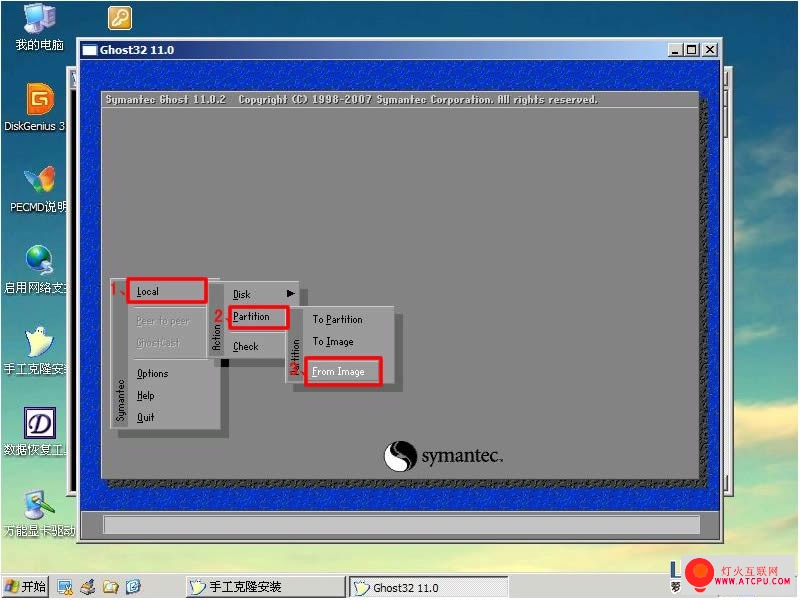Open the folder quick launch icon
800x600 pixels.
tap(110, 587)
